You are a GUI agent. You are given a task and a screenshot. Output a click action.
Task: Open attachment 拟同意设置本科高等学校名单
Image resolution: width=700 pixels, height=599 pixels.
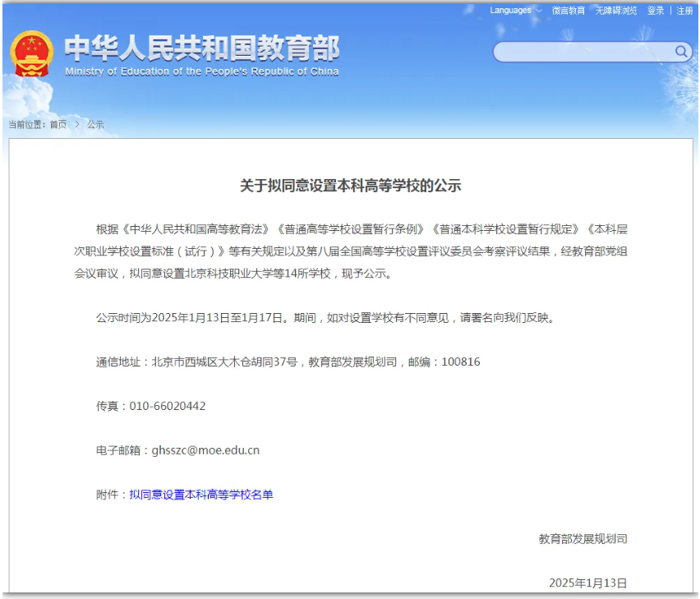(x=201, y=495)
